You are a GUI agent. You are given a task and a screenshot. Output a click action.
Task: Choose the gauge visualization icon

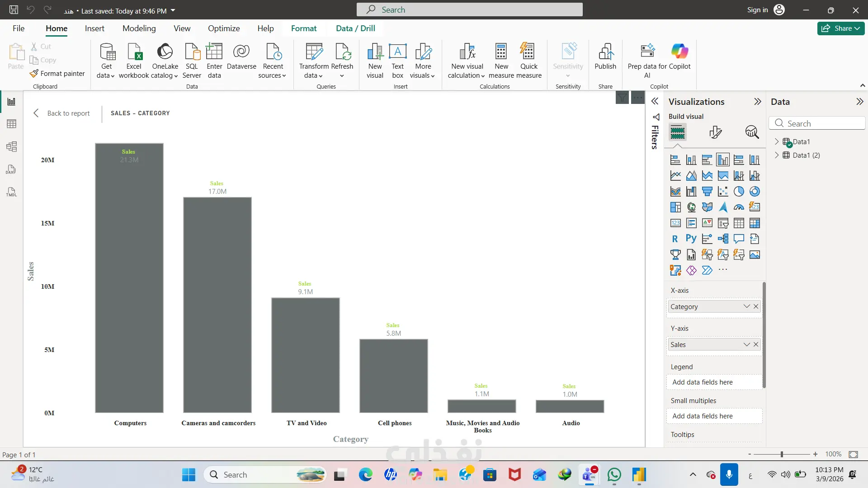pyautogui.click(x=739, y=207)
